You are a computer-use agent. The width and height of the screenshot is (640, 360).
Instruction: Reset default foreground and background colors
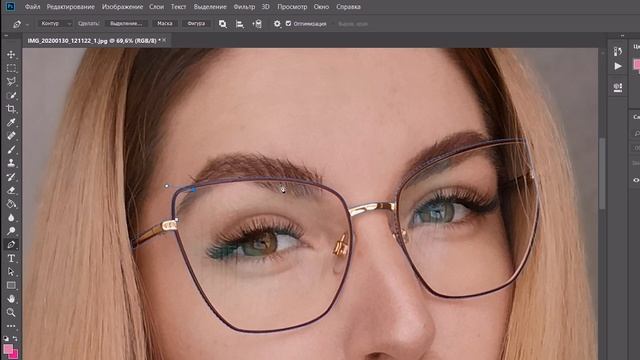[6, 338]
